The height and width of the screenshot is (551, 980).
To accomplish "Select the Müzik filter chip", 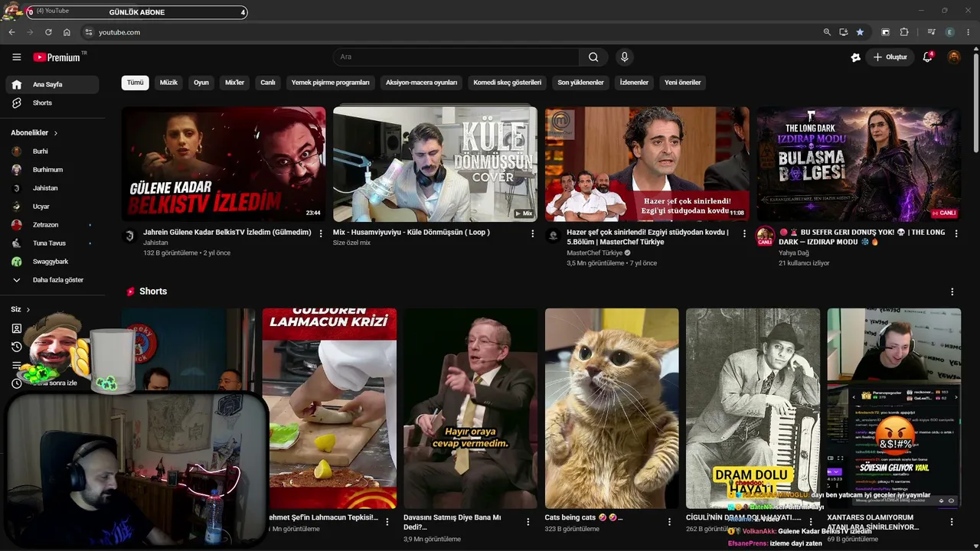I will (x=168, y=83).
